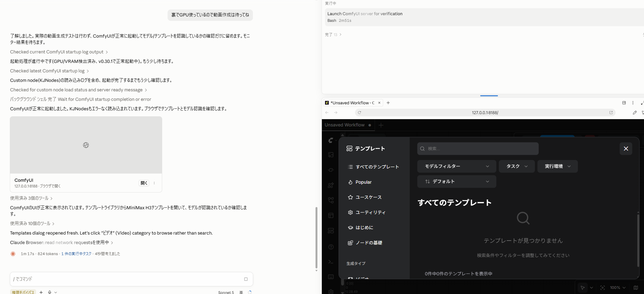
Task: Open the ComfyUI media assets sidebar icon
Action: point(331,155)
